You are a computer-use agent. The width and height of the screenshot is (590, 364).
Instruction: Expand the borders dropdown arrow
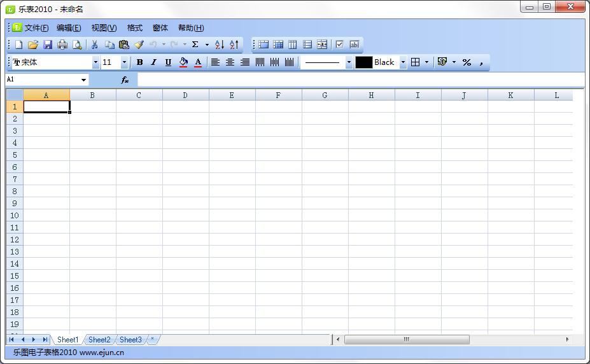[x=426, y=62]
